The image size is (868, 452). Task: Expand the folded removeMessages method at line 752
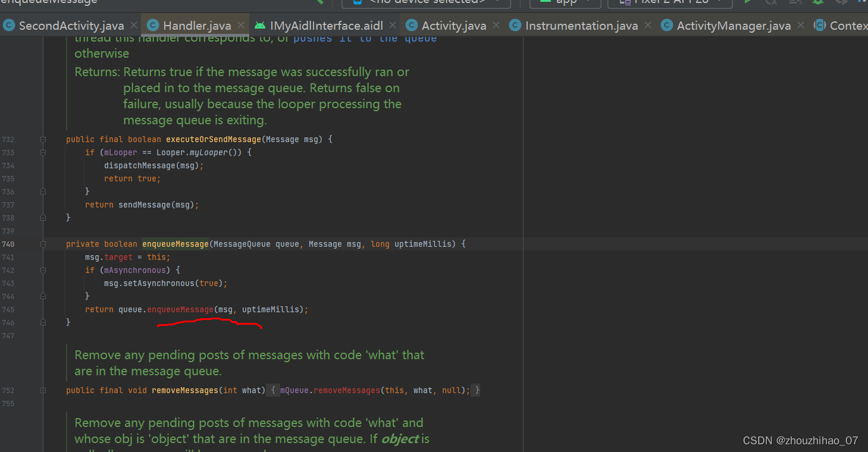pyautogui.click(x=43, y=390)
